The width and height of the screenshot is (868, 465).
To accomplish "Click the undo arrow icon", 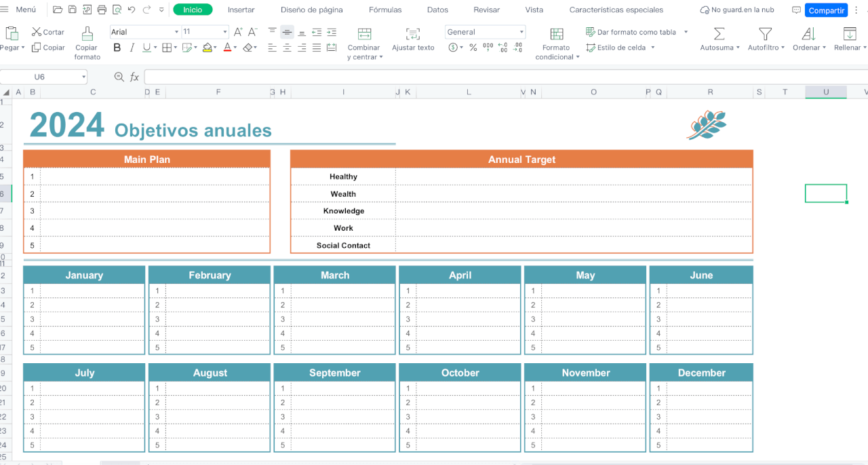I will [x=132, y=10].
